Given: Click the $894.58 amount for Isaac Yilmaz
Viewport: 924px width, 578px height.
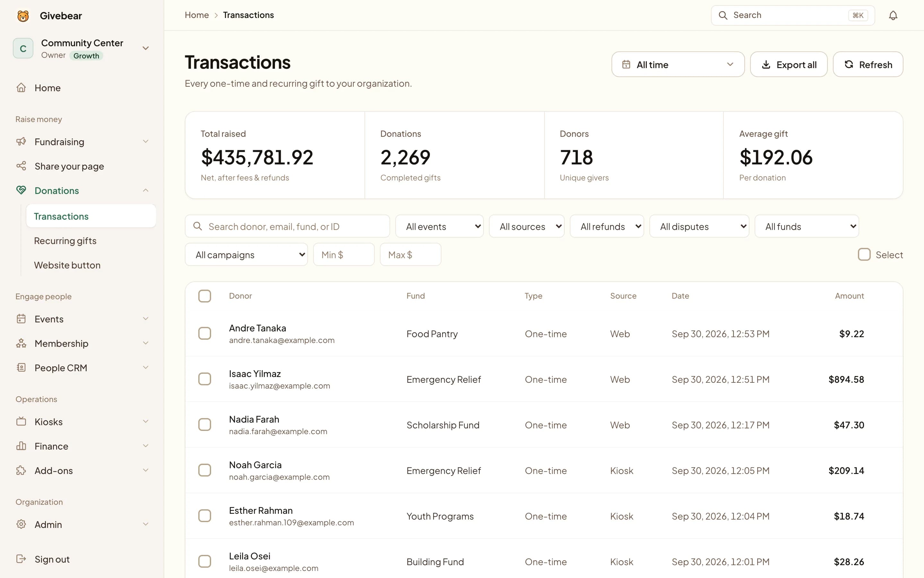Looking at the screenshot, I should [x=846, y=379].
